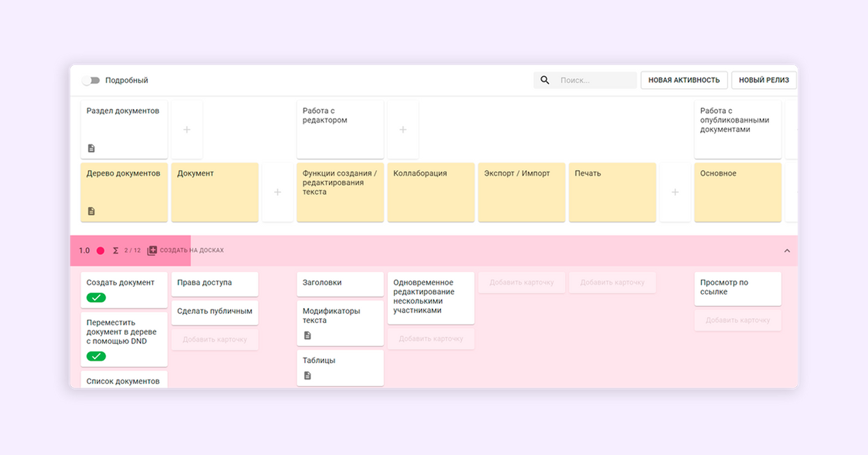Add activity with plus after Работа с редактором

pyautogui.click(x=403, y=129)
